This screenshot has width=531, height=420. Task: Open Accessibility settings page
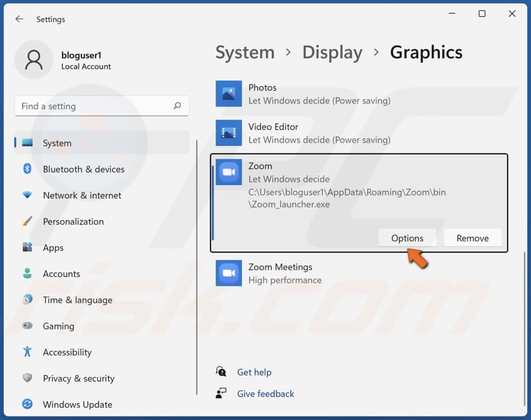tap(102, 352)
